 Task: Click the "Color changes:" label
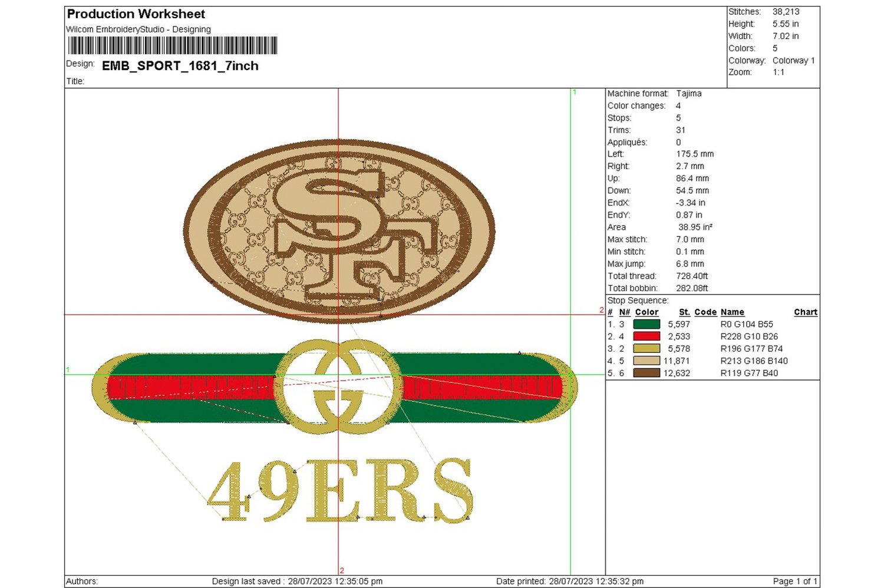[636, 106]
